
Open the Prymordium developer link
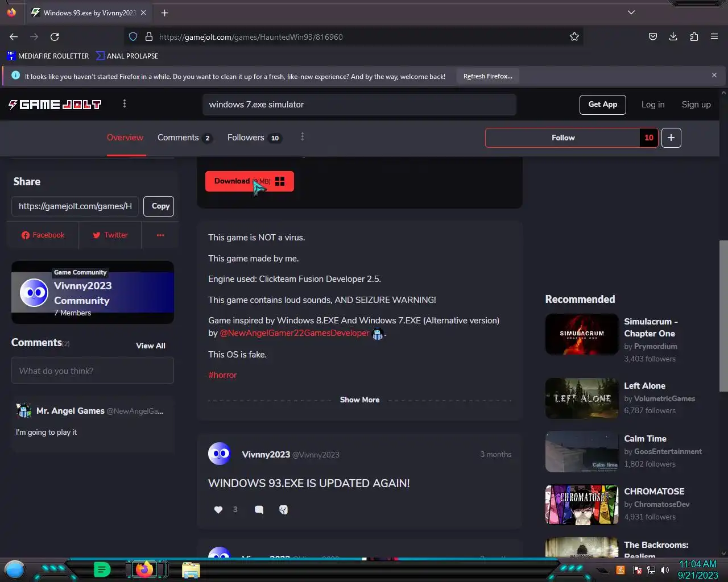(655, 346)
